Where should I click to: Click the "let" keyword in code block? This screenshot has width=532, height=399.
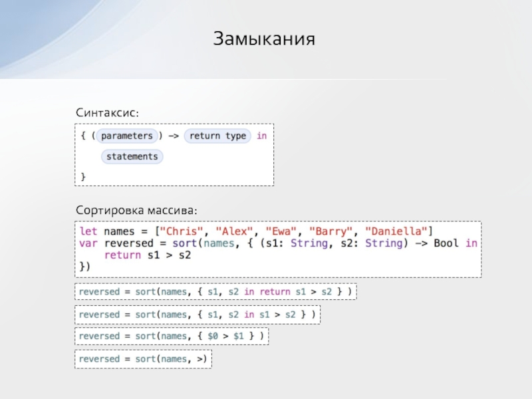click(x=88, y=231)
